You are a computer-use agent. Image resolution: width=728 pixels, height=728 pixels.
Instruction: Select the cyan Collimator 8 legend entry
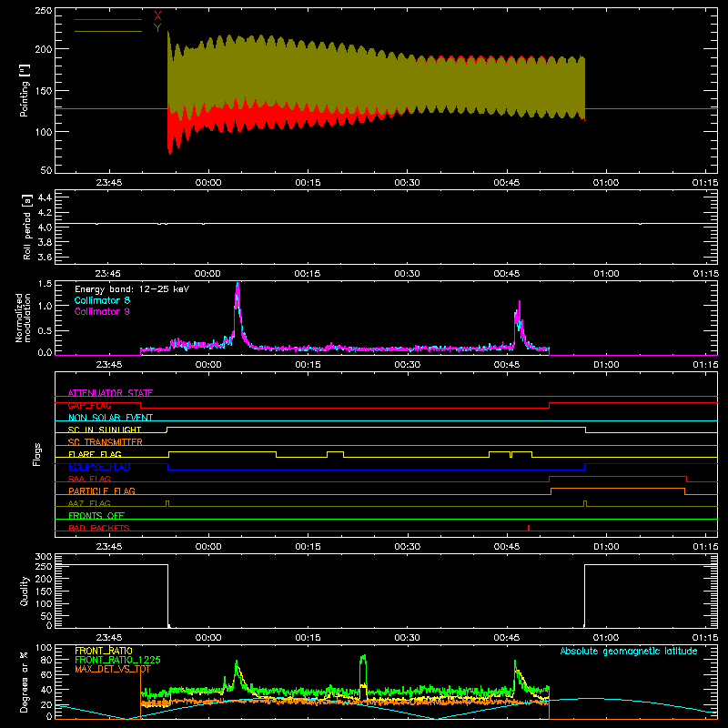(x=102, y=300)
